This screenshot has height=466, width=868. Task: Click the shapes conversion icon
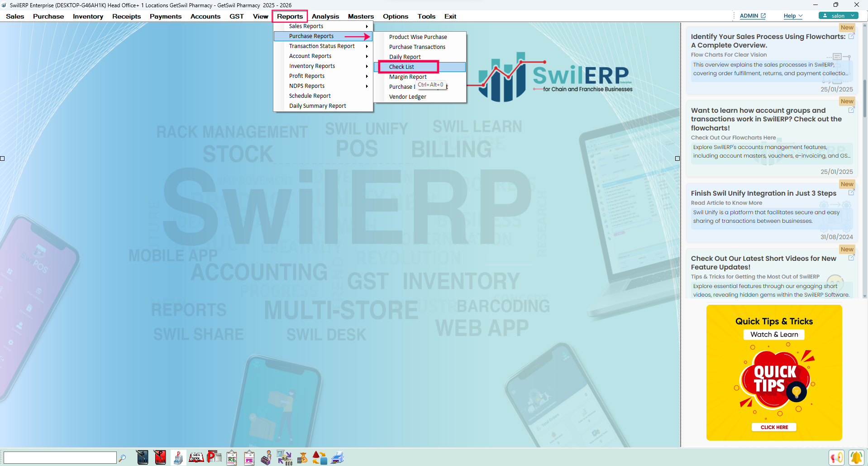320,458
